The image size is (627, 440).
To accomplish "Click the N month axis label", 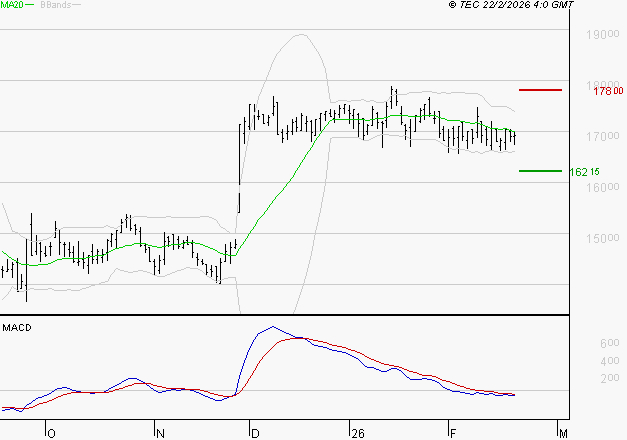I will (x=160, y=434).
